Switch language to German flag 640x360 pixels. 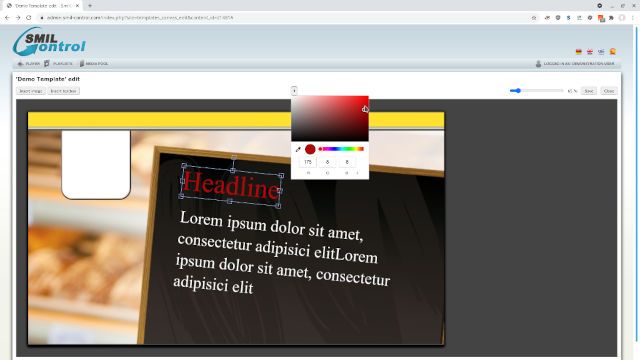(578, 52)
